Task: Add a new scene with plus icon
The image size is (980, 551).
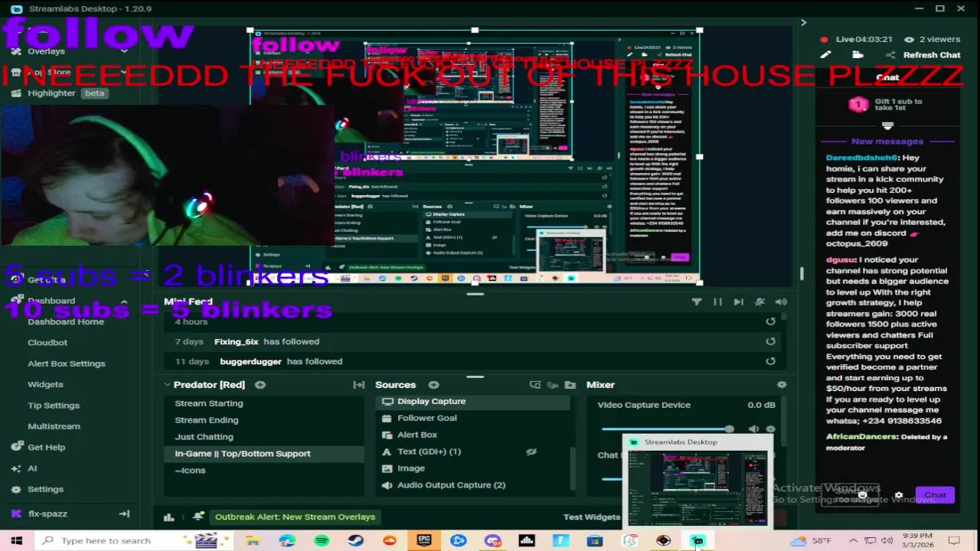Action: [260, 385]
